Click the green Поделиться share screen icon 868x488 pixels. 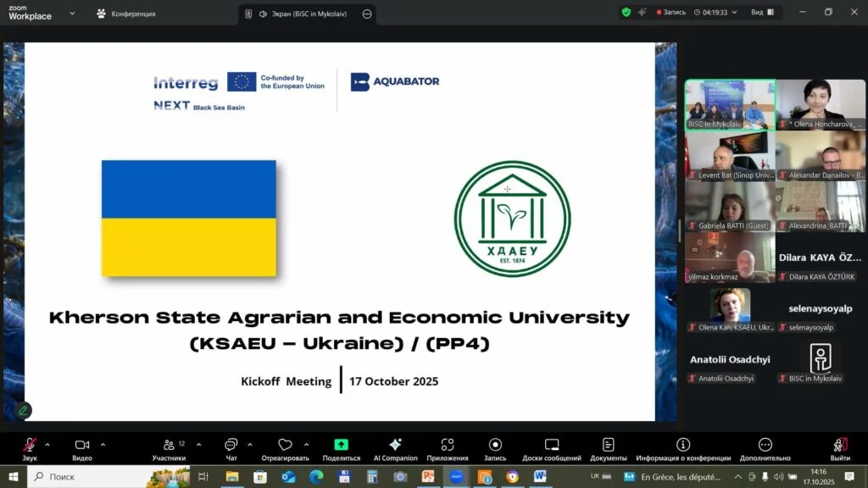pyautogui.click(x=341, y=445)
